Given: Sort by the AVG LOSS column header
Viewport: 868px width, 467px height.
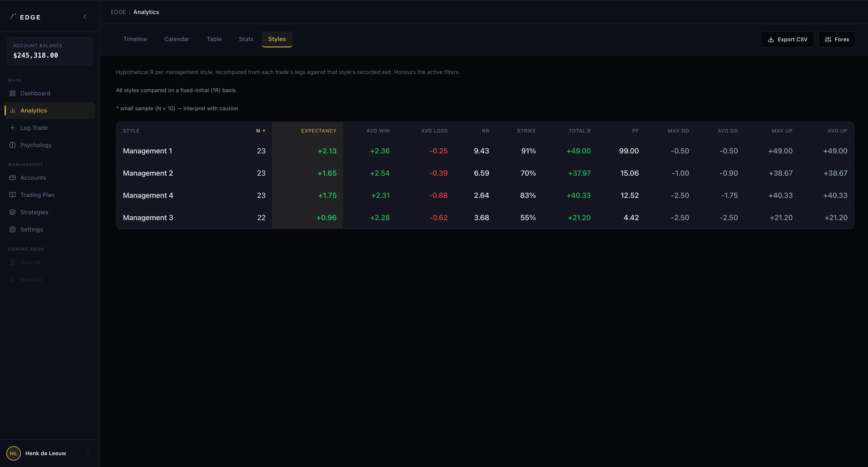Looking at the screenshot, I should click(434, 131).
